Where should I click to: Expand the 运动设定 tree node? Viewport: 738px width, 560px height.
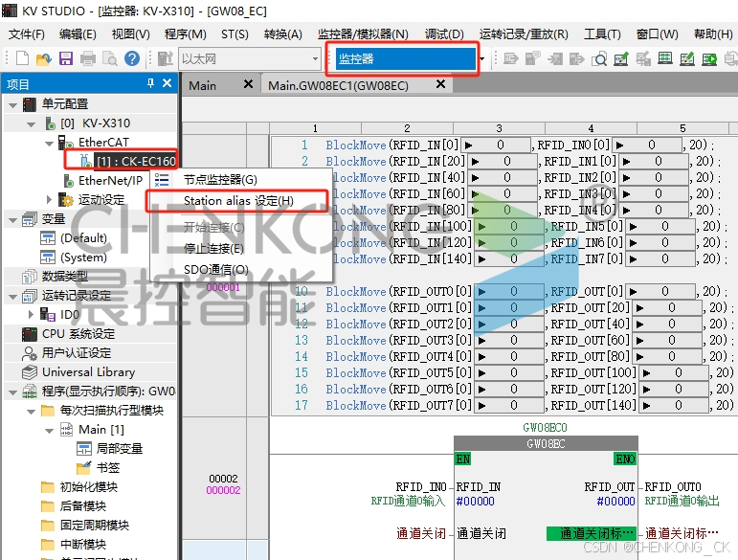pyautogui.click(x=49, y=199)
